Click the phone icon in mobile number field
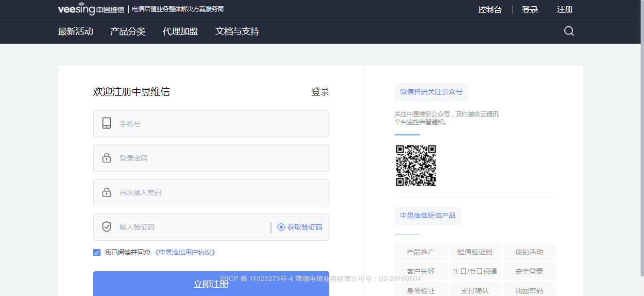Image resolution: width=644 pixels, height=296 pixels. coord(106,123)
